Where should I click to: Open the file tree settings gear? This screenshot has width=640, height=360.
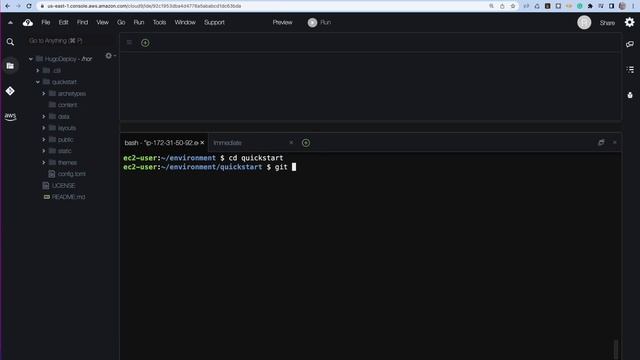click(x=109, y=56)
